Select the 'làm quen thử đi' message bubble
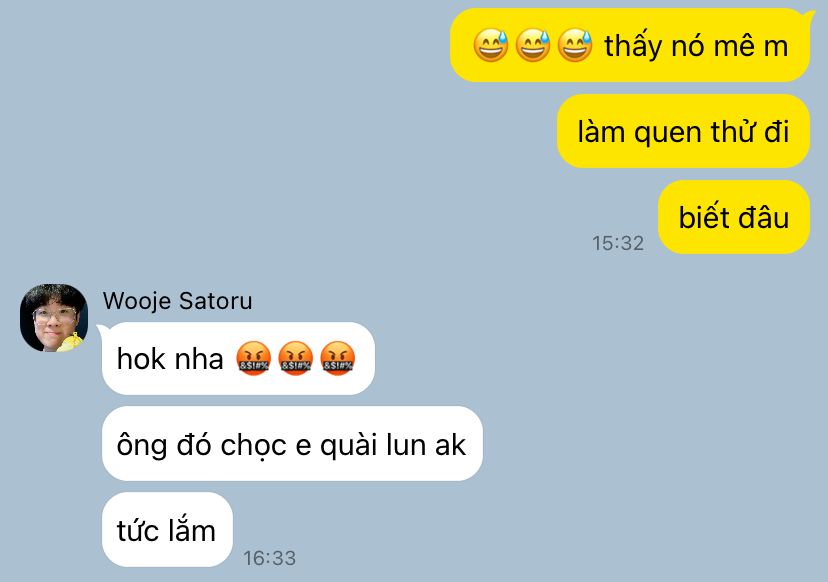This screenshot has width=828, height=582. click(683, 131)
